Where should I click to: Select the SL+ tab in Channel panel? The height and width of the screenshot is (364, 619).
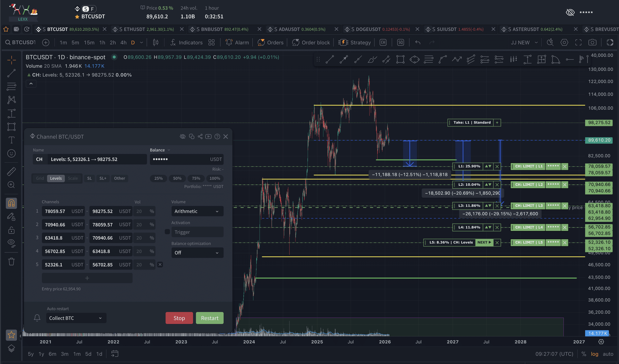click(103, 178)
